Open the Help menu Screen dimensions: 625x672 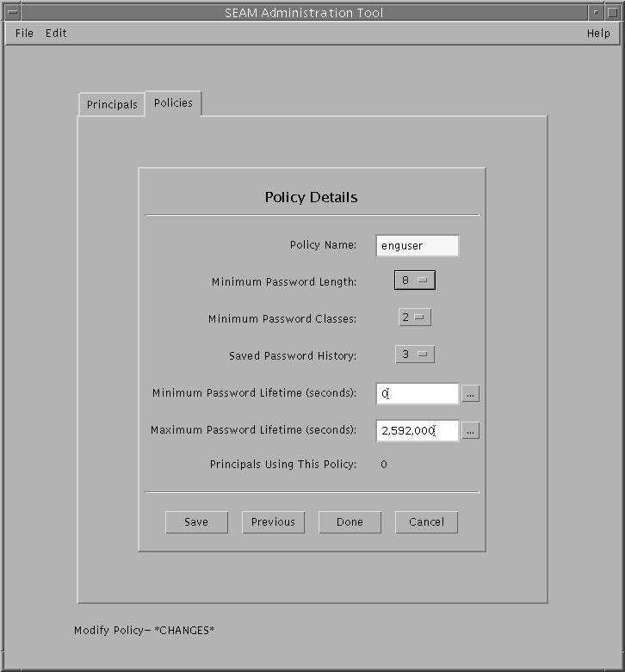click(x=598, y=34)
